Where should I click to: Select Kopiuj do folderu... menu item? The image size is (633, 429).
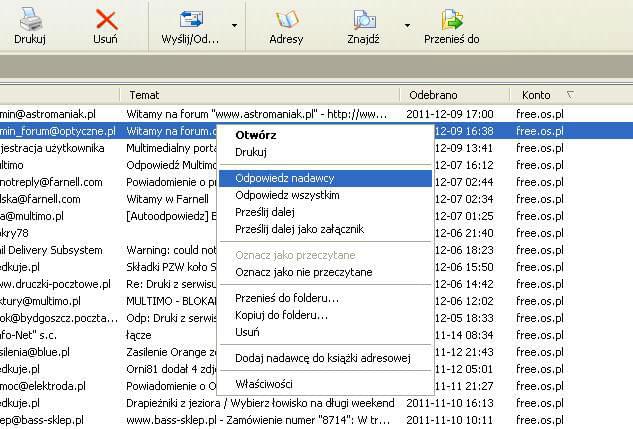pos(282,315)
